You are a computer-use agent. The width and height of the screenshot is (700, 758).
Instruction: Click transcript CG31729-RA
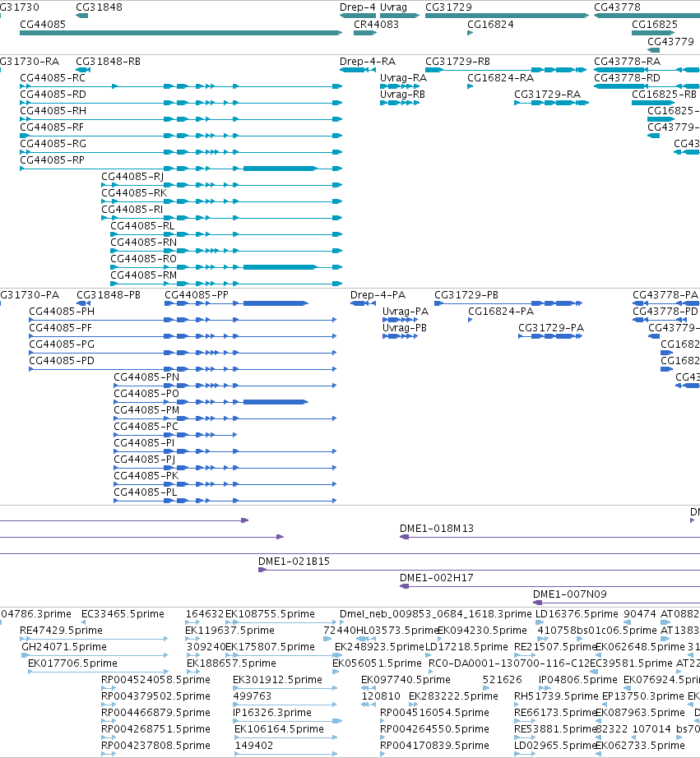[548, 95]
